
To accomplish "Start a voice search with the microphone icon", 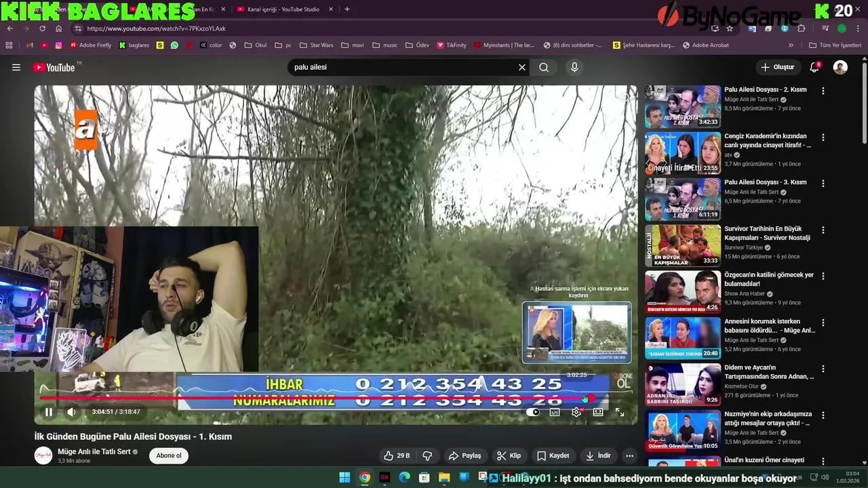I will (574, 67).
